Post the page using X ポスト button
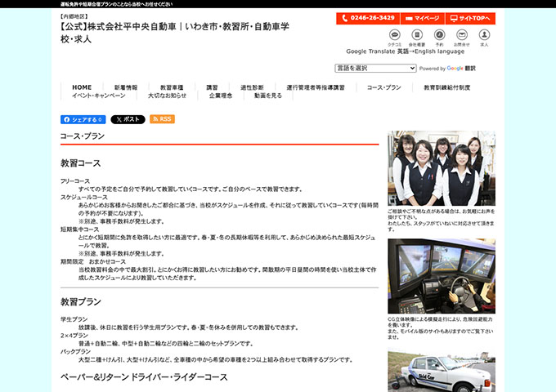 [128, 119]
